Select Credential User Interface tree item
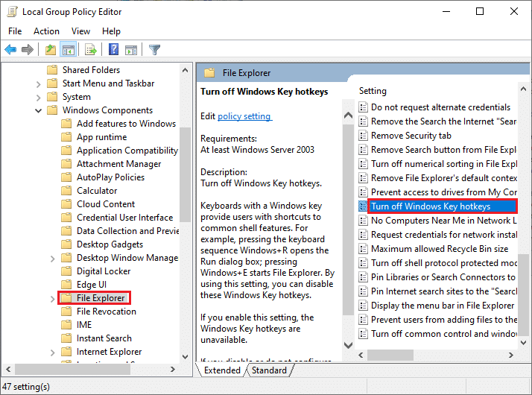Viewport: 532px width, 395px height. [x=124, y=218]
